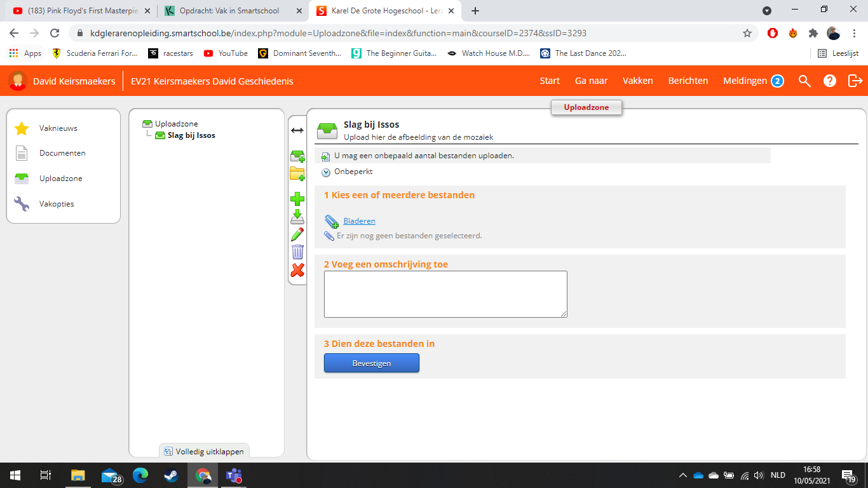Open the Vakken menu
Image resolution: width=868 pixels, height=488 pixels.
637,81
